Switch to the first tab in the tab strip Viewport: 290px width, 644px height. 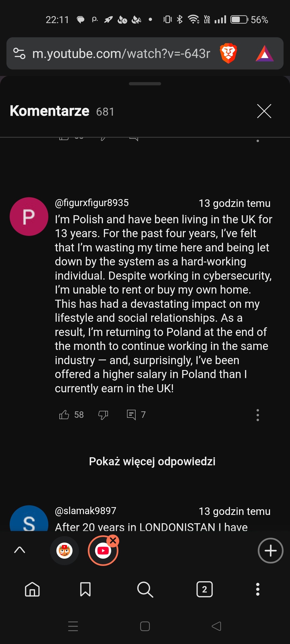[64, 551]
